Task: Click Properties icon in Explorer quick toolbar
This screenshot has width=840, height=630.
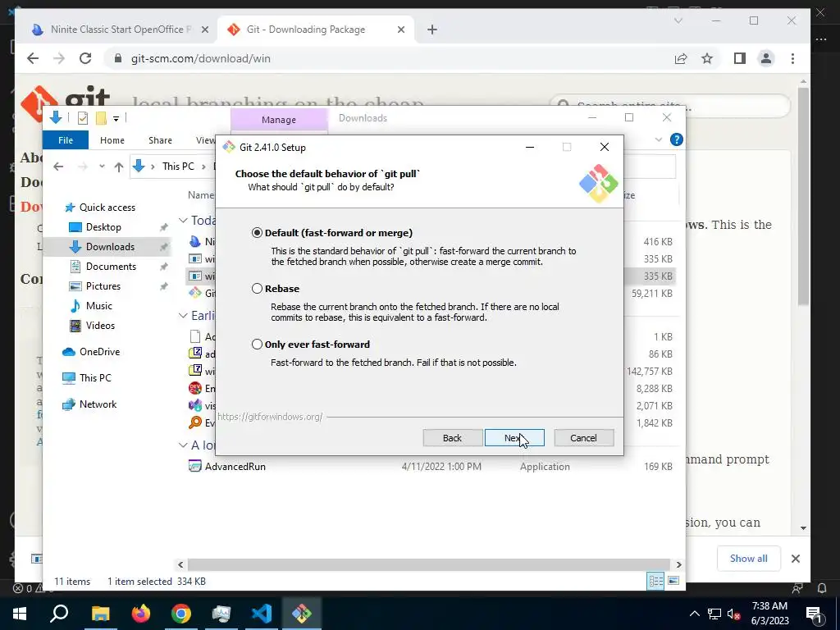Action: [x=83, y=118]
